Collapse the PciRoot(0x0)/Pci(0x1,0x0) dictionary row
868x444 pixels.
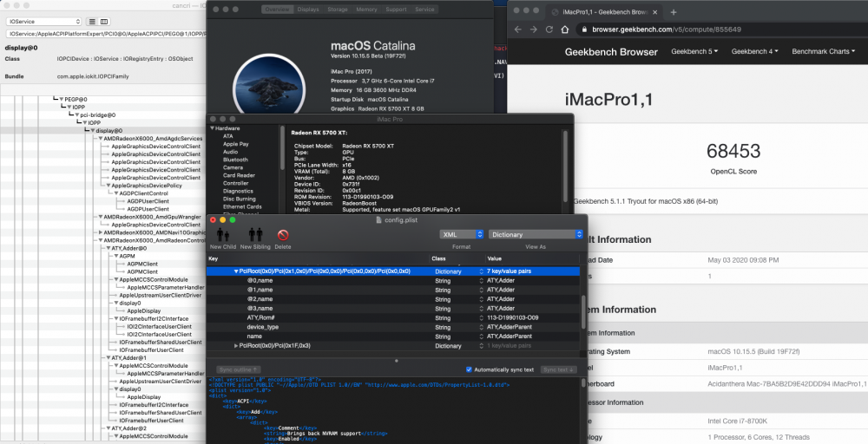point(236,271)
